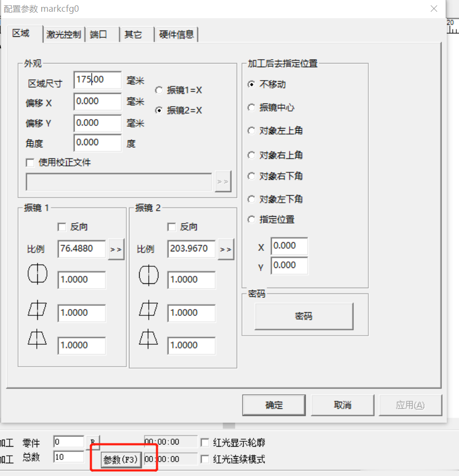Click the 应用(A) button
The image size is (459, 476).
410,405
